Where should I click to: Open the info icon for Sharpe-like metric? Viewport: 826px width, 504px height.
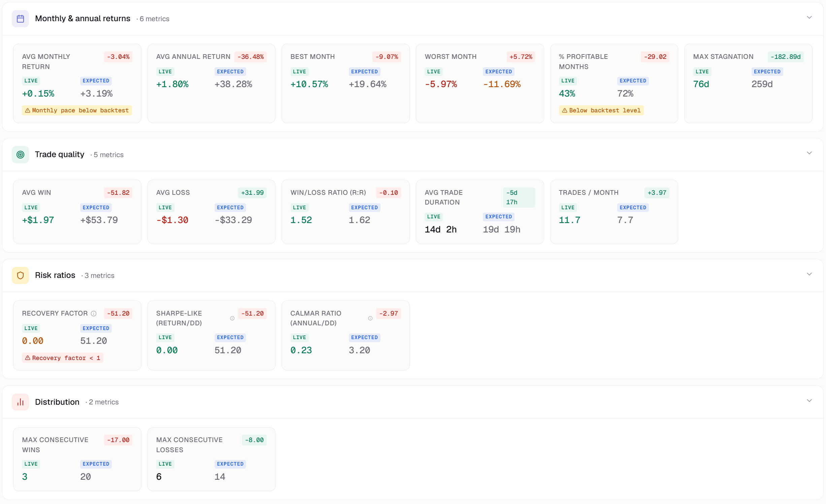coord(232,318)
